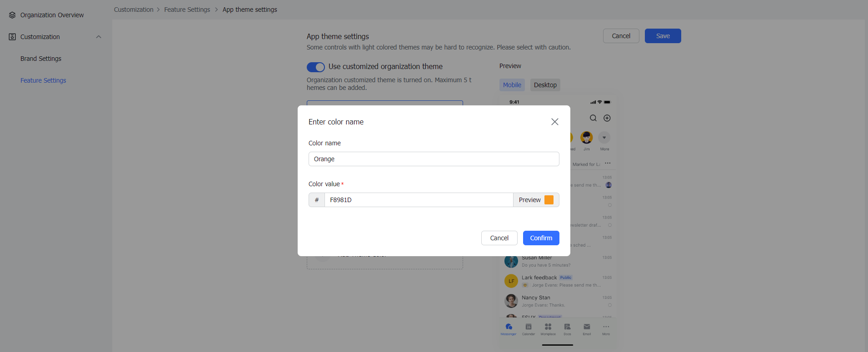
Task: Click the 'Do you have 5 minutes?' message
Action: pyautogui.click(x=546, y=265)
